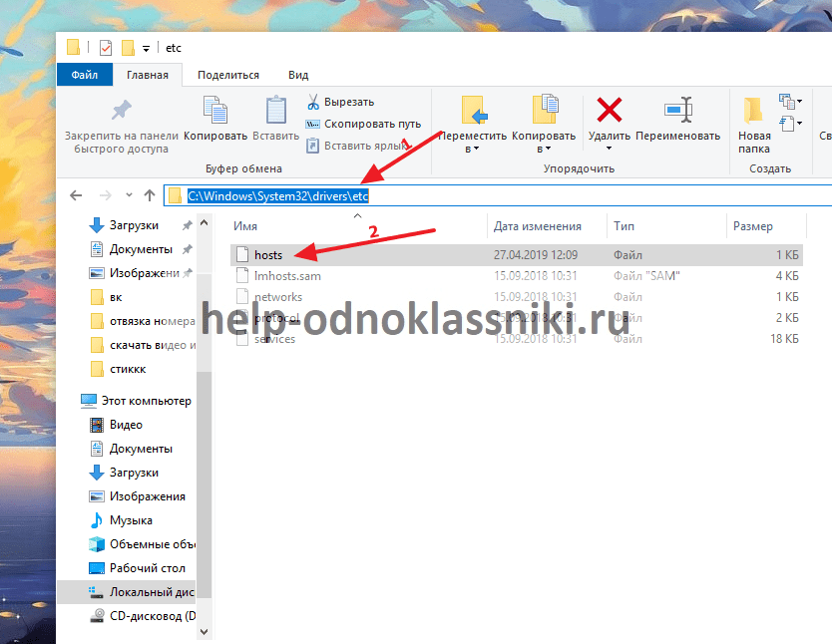The image size is (832, 644).
Task: Click Paste shortcut (Вставить ярлык)
Action: pyautogui.click(x=356, y=146)
